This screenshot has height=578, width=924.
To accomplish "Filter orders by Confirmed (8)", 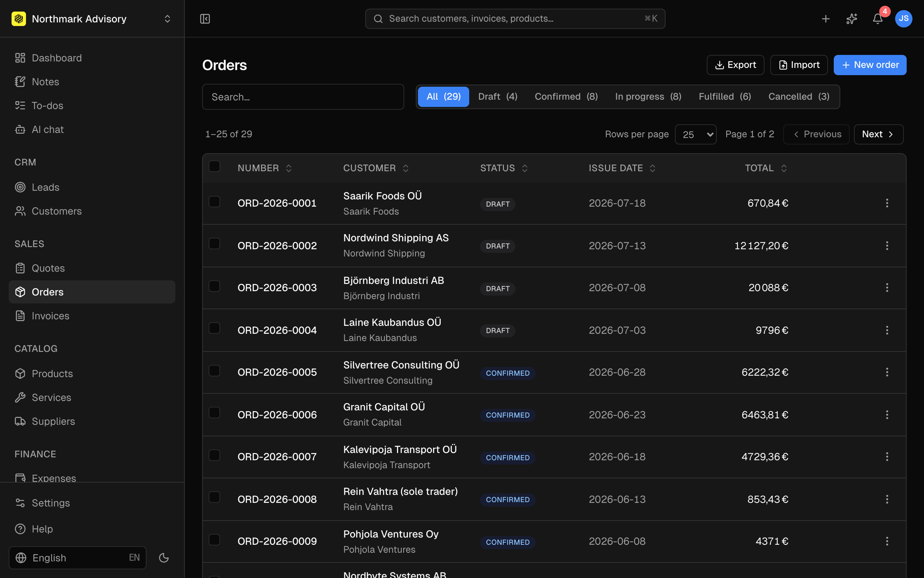I will [566, 97].
